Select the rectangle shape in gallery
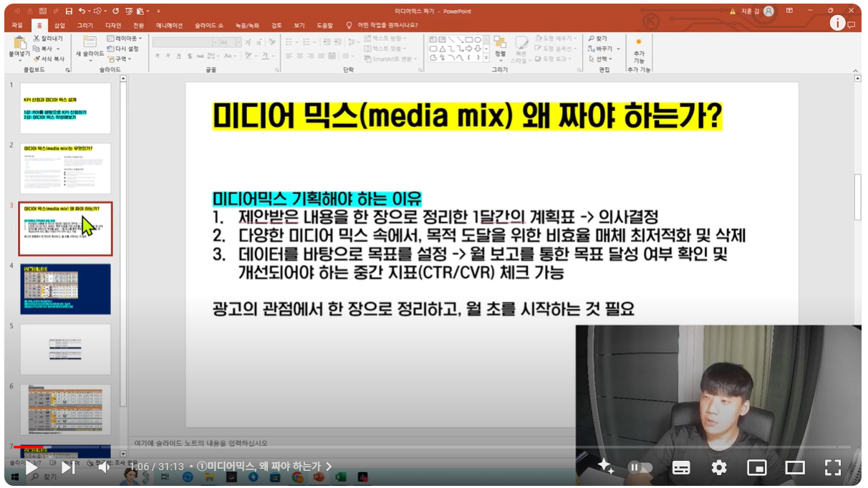The width and height of the screenshot is (868, 488). pyautogui.click(x=468, y=39)
